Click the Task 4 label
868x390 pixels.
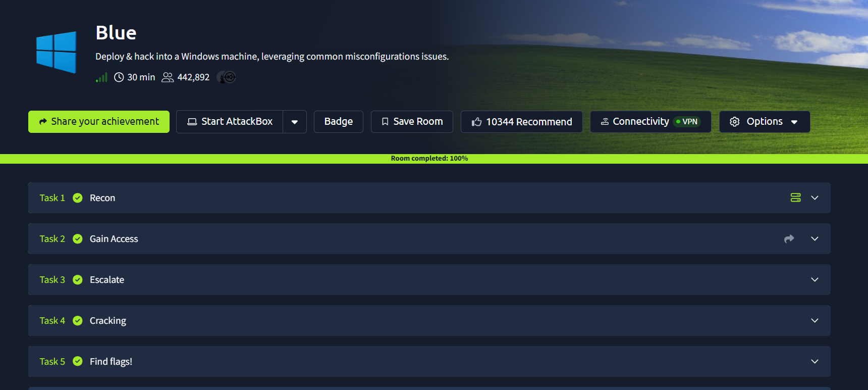(x=52, y=321)
